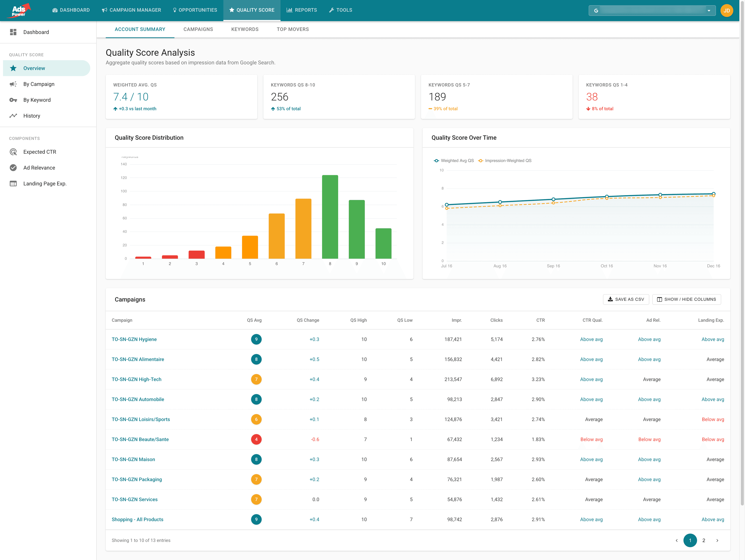Switch to the Keywords tab
The width and height of the screenshot is (745, 560).
point(245,29)
